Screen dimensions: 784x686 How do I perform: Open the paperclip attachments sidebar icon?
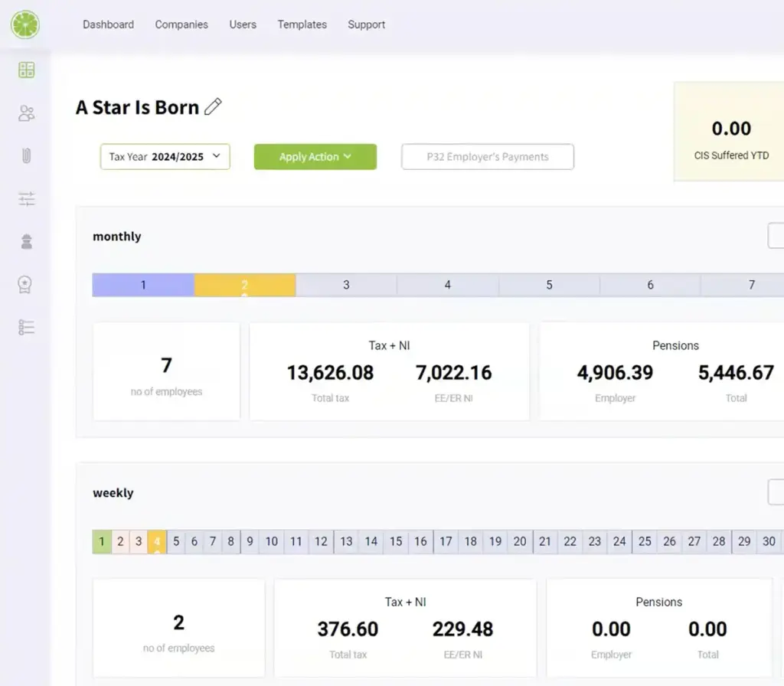(27, 156)
